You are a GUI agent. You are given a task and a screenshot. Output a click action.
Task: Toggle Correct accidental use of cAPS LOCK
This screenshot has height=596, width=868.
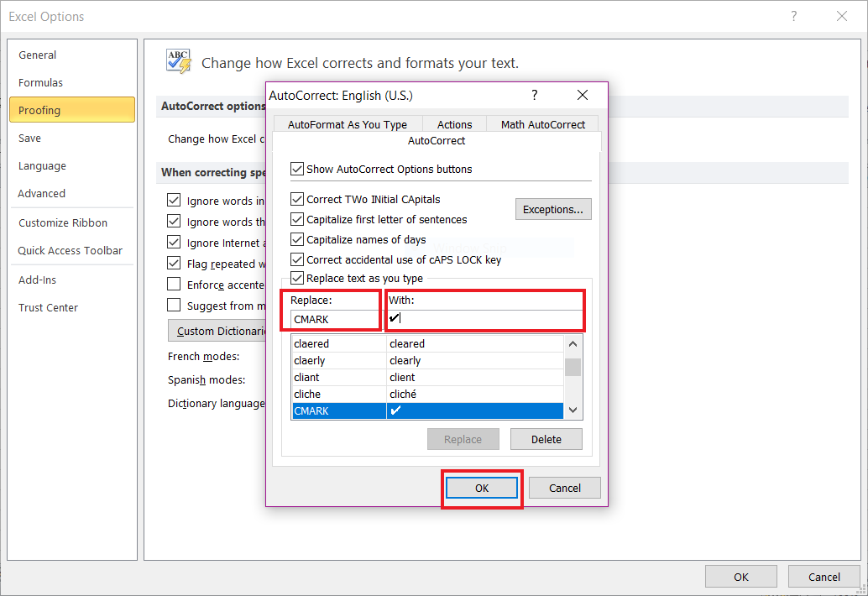297,259
